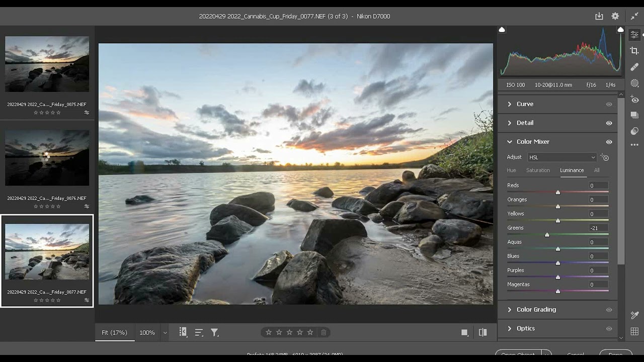The image size is (644, 362).
Task: Switch to the Saturation tab
Action: [x=538, y=170]
